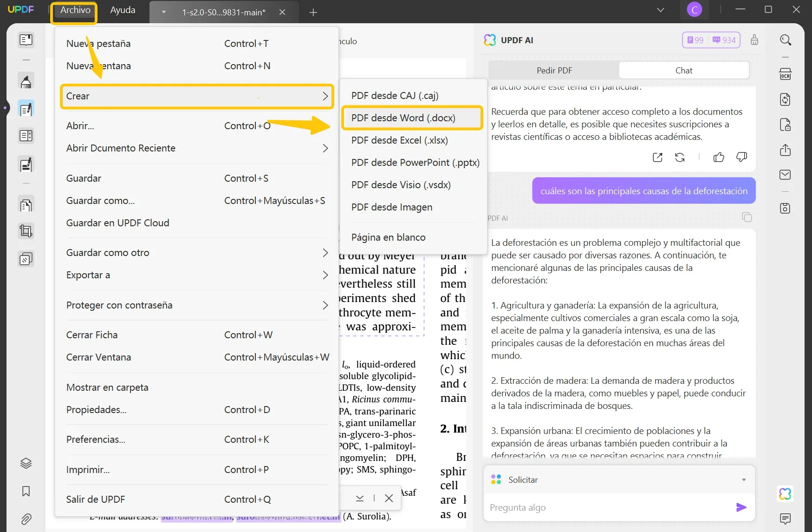Select PDF desde Word (.docx)
This screenshot has height=532, width=812.
pos(413,118)
